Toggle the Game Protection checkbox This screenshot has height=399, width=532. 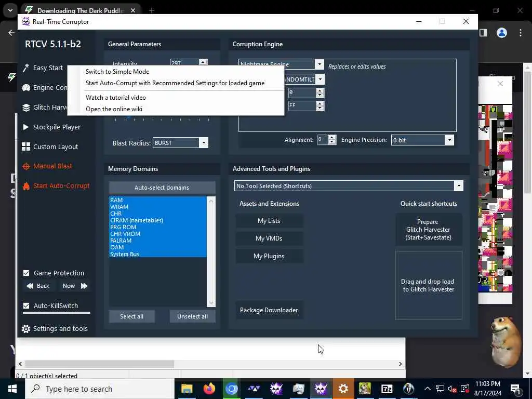click(26, 273)
